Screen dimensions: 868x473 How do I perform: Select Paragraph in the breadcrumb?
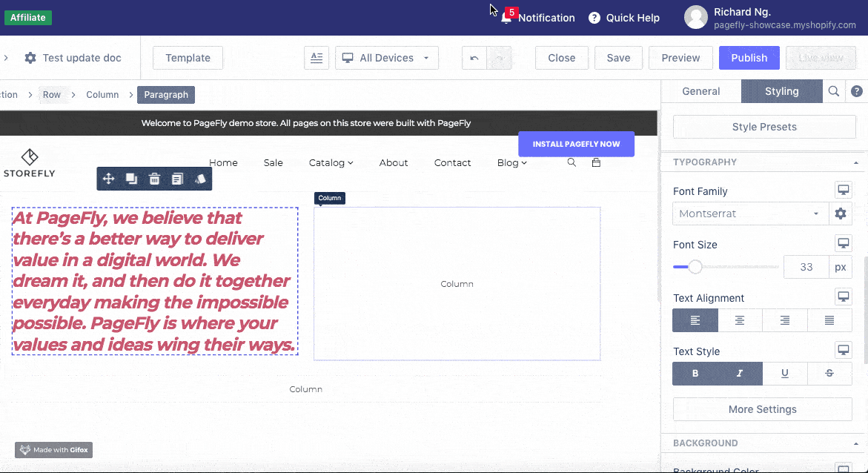tap(166, 95)
